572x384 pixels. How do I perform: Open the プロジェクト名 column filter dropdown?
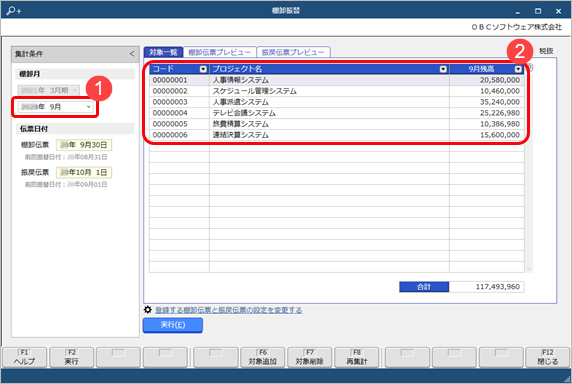[443, 69]
